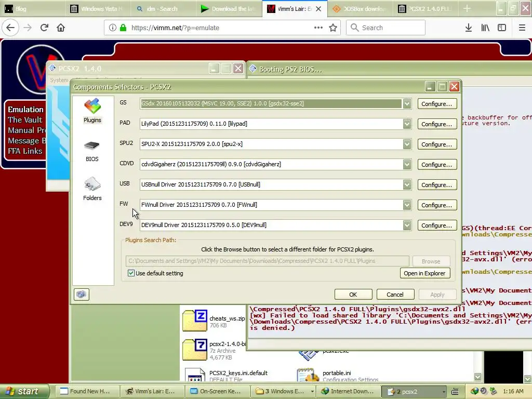Expand the SPU2 plugin dropdown
532x399 pixels.
(x=407, y=144)
